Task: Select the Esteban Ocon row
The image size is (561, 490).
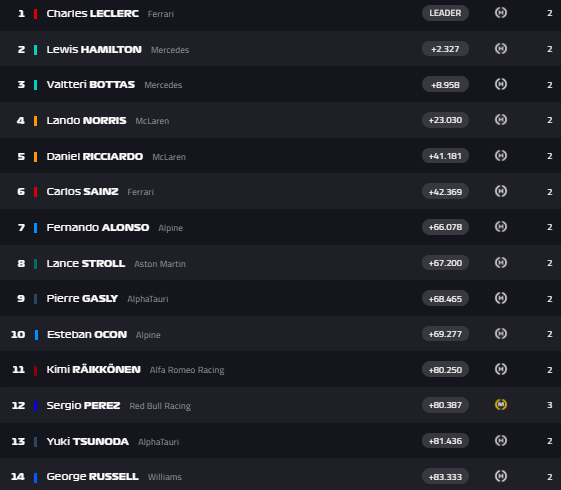Action: coord(280,334)
